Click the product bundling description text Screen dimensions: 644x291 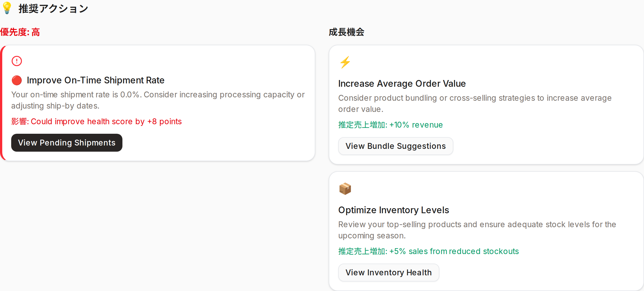[x=475, y=104]
